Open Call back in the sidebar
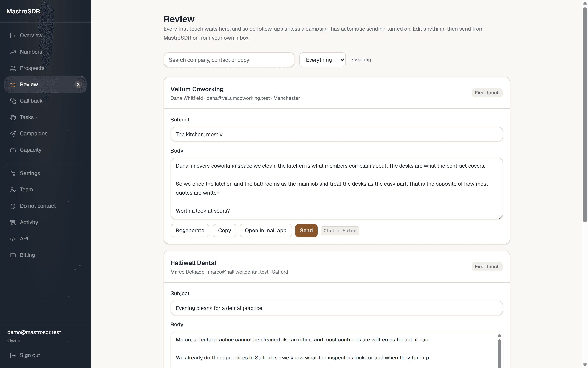588x368 pixels. coord(46,101)
